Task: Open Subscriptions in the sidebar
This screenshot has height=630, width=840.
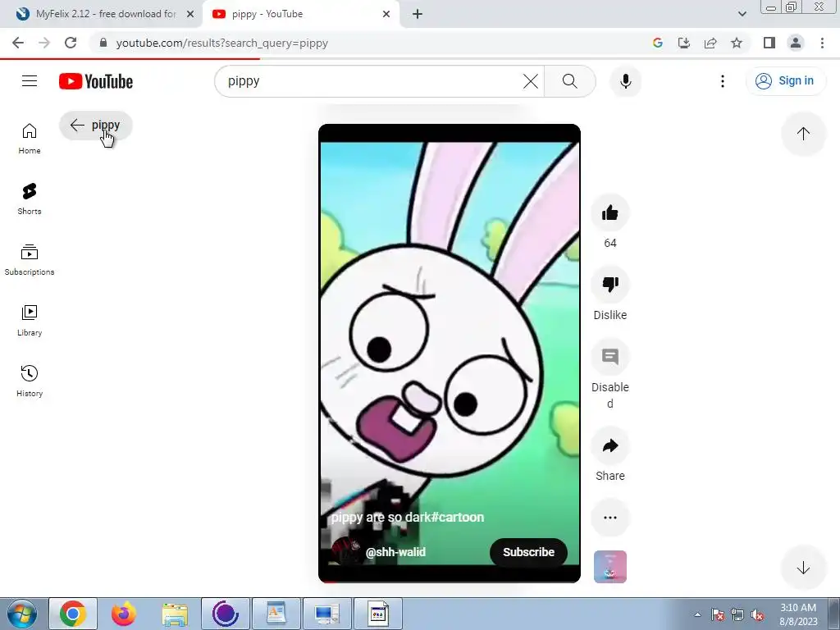Action: [x=30, y=260]
